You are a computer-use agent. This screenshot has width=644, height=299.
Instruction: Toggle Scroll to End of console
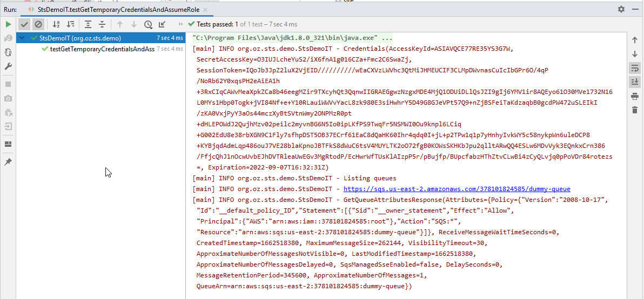click(x=635, y=82)
